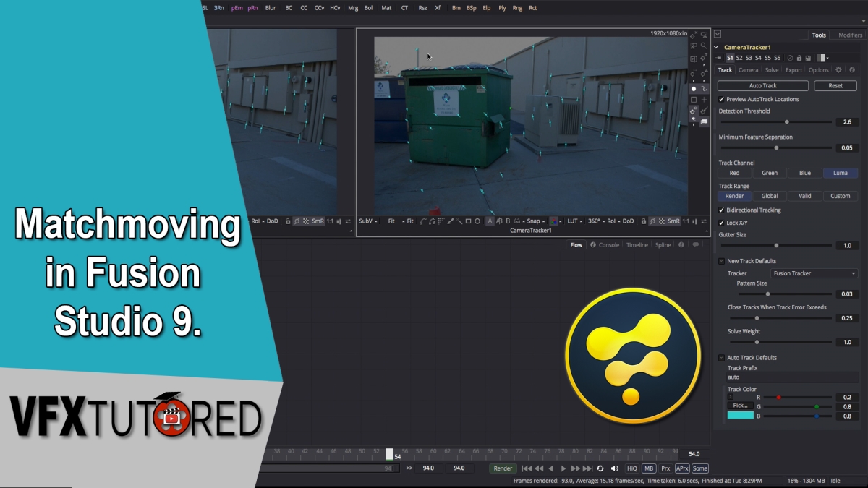Open the SubV dropdown in the right viewer
The width and height of the screenshot is (868, 488).
(368, 221)
